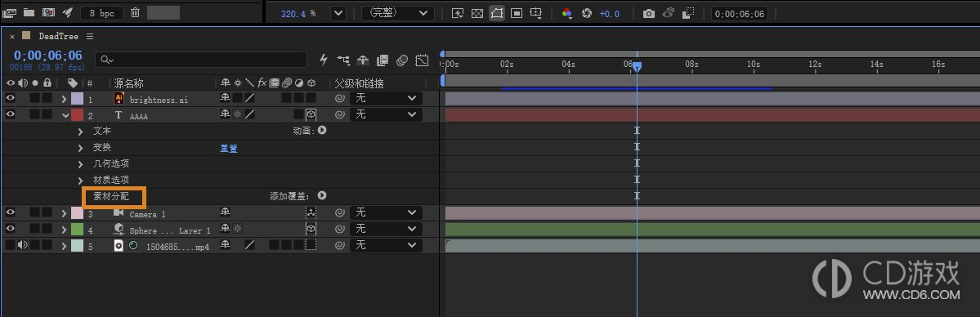This screenshot has height=317, width=980.
Task: Toggle continuous rasterize switch for Sphere layer
Action: click(238, 230)
